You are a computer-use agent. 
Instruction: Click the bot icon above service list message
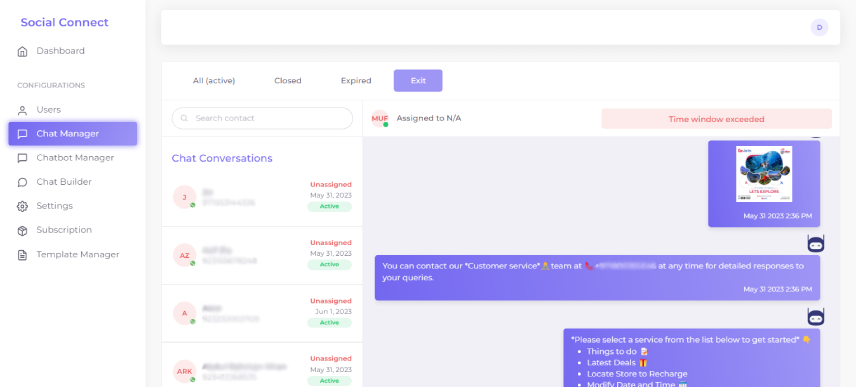(816, 317)
